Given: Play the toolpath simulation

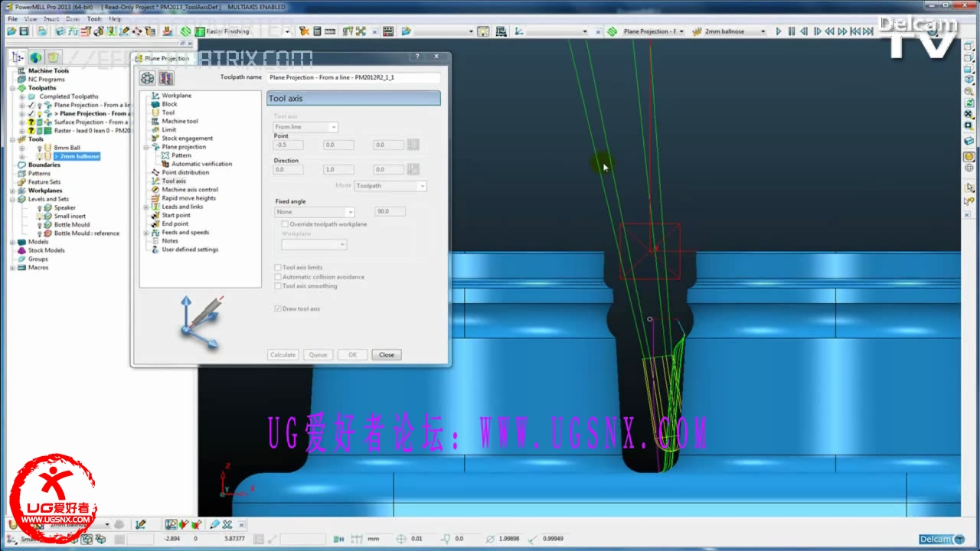Looking at the screenshot, I should click(779, 31).
